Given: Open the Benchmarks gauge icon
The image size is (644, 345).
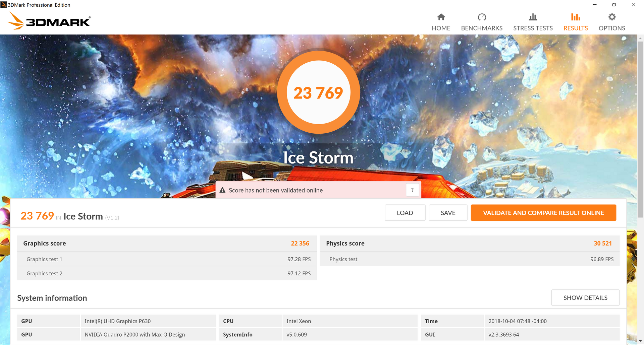Looking at the screenshot, I should click(x=482, y=17).
